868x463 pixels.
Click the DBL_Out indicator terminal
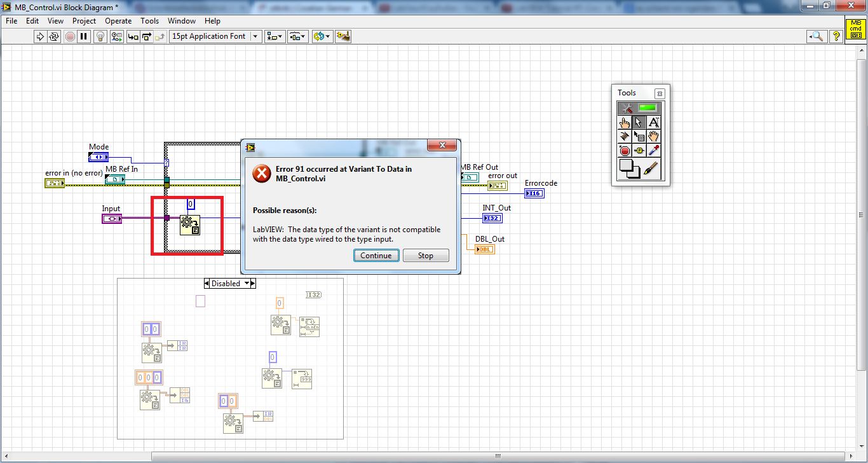pos(484,249)
